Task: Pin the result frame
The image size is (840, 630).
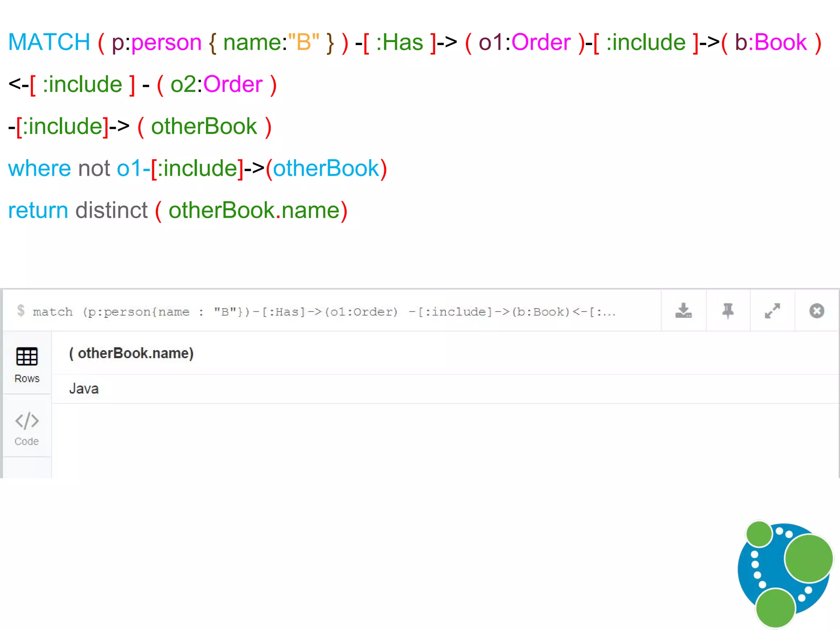Action: [x=728, y=310]
